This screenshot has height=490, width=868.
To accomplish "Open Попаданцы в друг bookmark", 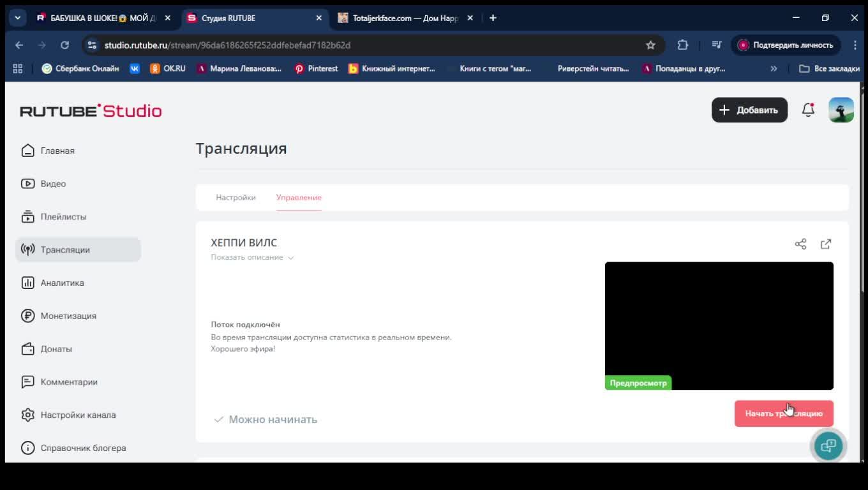I will [684, 68].
